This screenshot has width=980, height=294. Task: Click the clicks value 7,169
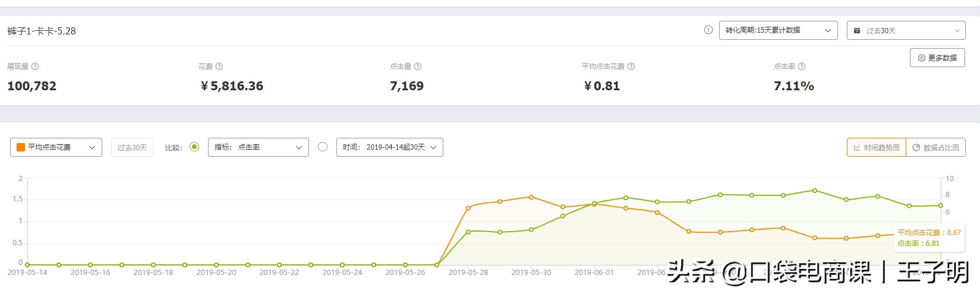407,86
